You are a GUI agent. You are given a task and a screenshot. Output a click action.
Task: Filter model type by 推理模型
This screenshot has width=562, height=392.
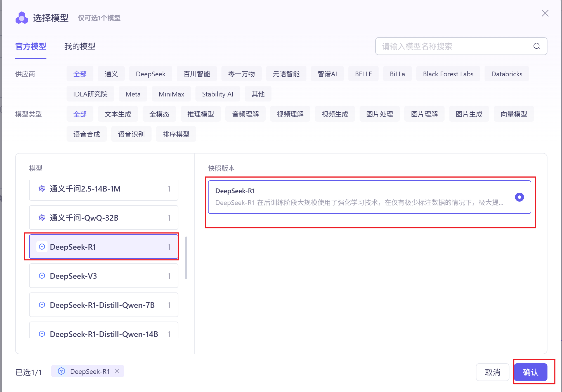pyautogui.click(x=200, y=114)
